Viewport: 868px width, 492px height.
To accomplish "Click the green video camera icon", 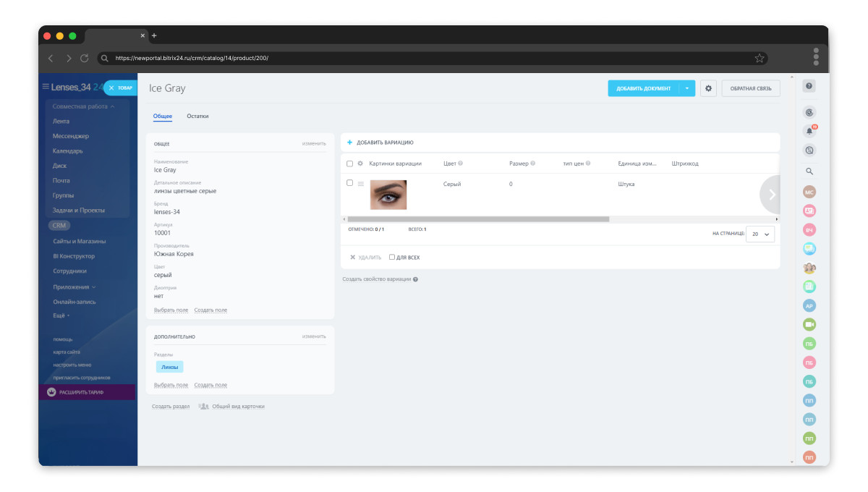I will (x=809, y=325).
